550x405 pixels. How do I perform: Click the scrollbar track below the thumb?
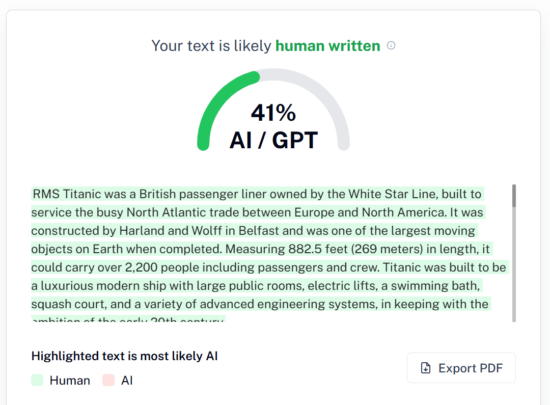[x=514, y=265]
